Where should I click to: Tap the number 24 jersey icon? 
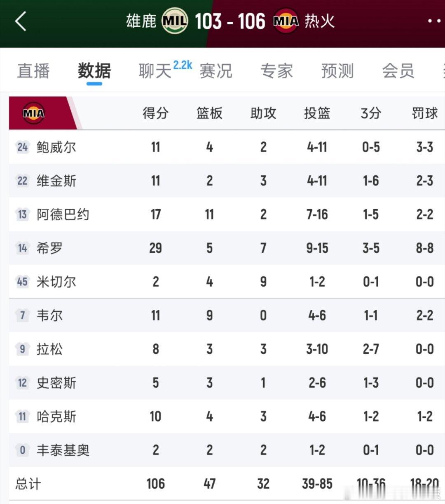point(22,147)
